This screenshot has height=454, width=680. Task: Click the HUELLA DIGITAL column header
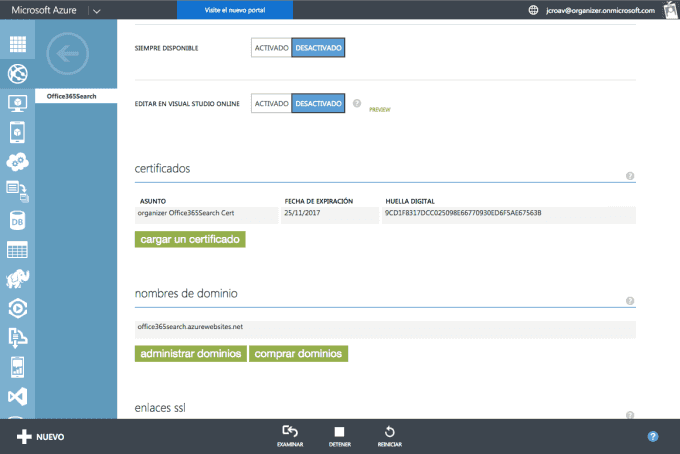tap(410, 201)
